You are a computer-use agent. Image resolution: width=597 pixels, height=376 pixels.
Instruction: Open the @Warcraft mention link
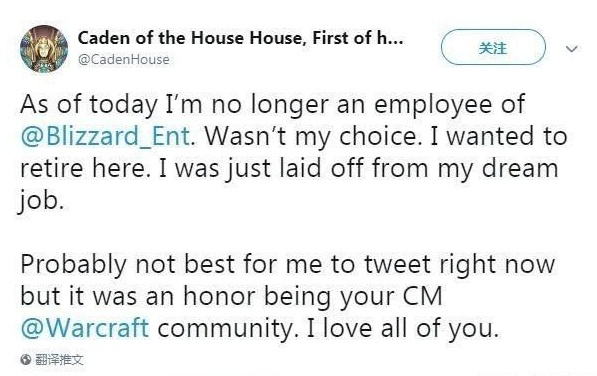[x=85, y=327]
